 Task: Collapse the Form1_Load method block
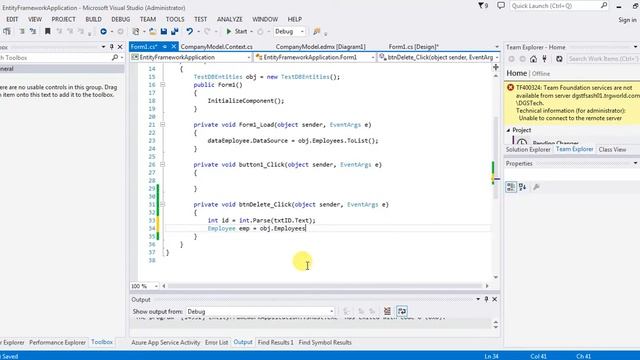pos(162,124)
